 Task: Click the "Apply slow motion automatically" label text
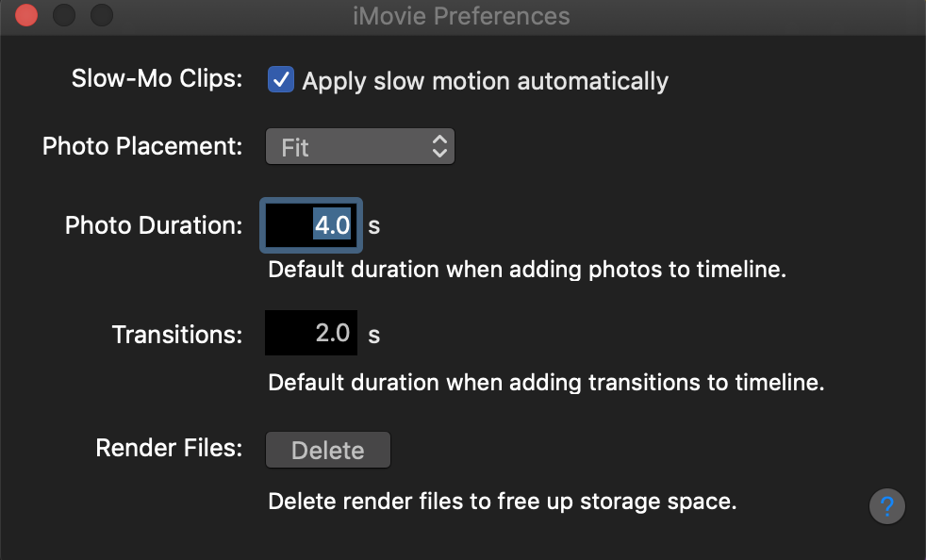coord(485,81)
